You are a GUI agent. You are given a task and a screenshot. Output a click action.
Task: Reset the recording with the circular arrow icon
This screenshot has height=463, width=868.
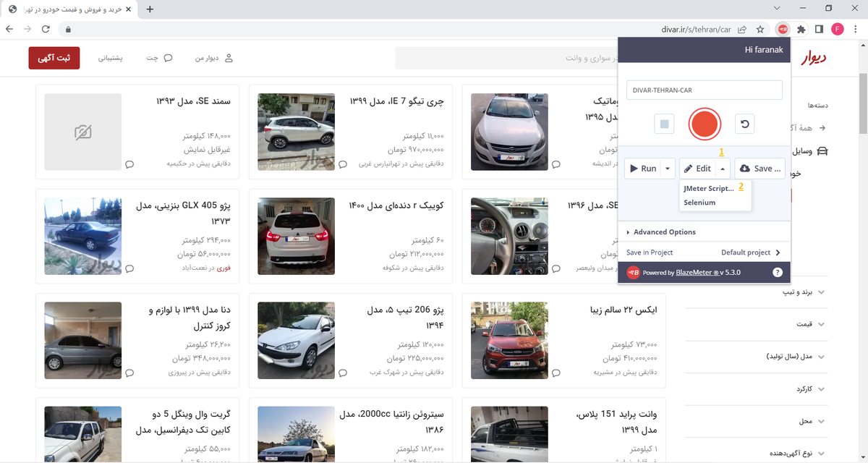click(x=744, y=124)
